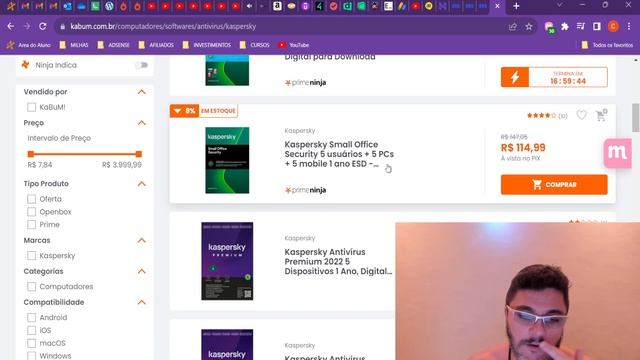Click Ninja Indica ninja icon
640x360 pixels.
pos(25,65)
